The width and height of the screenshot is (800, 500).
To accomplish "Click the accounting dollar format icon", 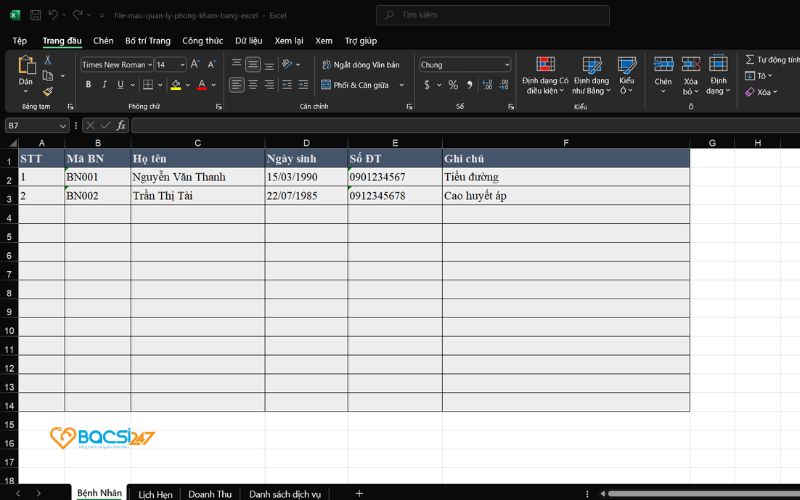I will click(x=427, y=85).
